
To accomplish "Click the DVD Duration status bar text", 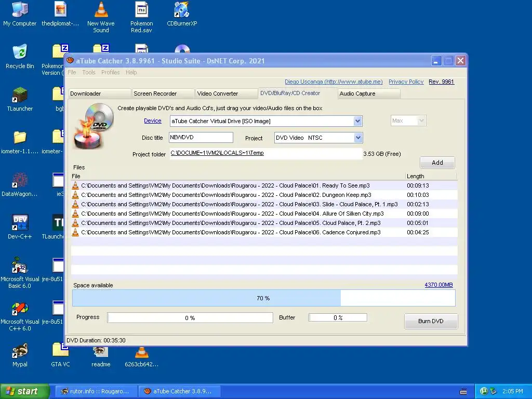I will point(96,340).
